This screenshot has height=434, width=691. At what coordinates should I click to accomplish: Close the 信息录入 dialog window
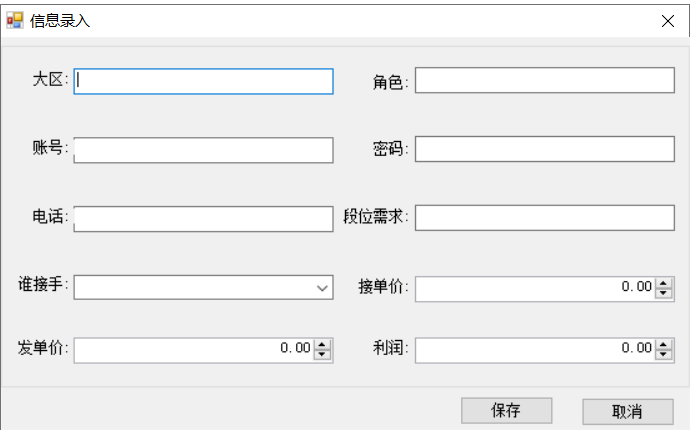click(x=667, y=21)
